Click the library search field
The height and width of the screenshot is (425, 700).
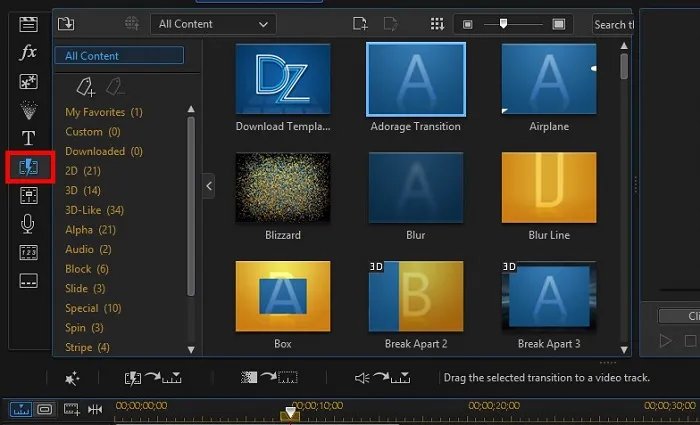coord(613,25)
